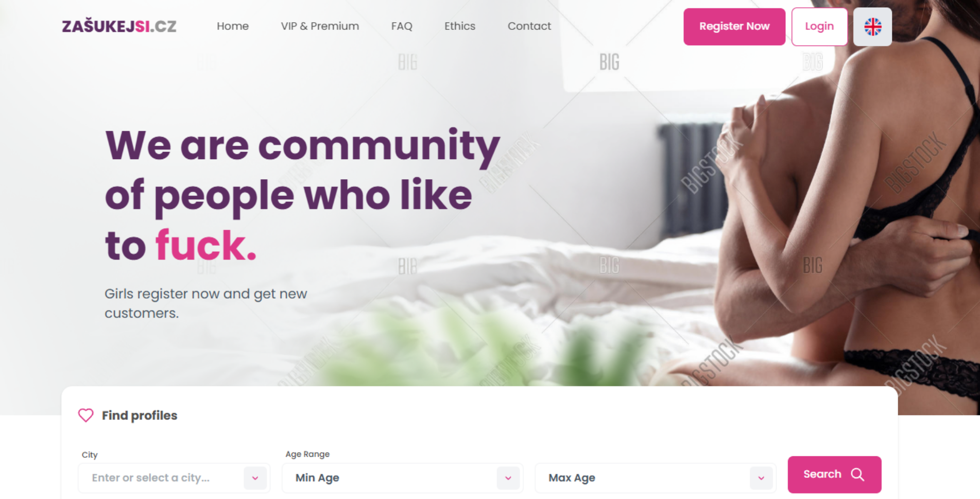Viewport: 980px width, 499px height.
Task: Navigate to the Ethics page
Action: pos(460,26)
